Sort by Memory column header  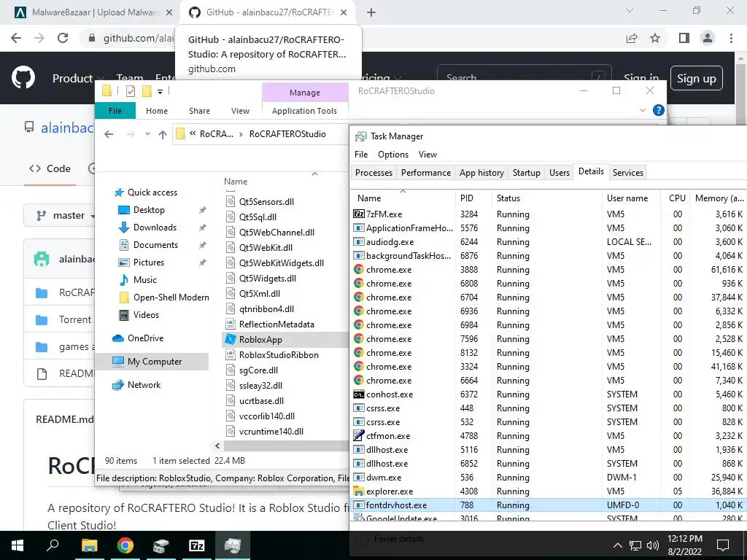pyautogui.click(x=719, y=198)
